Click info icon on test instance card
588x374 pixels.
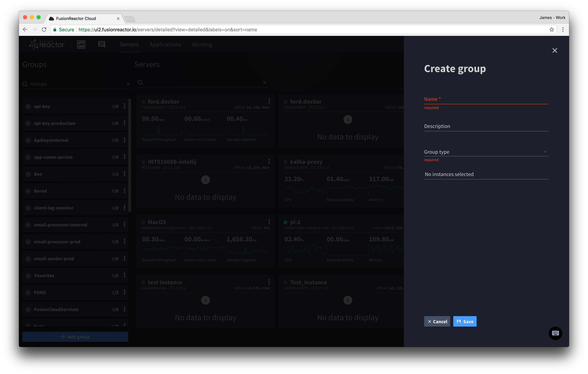[x=205, y=300]
